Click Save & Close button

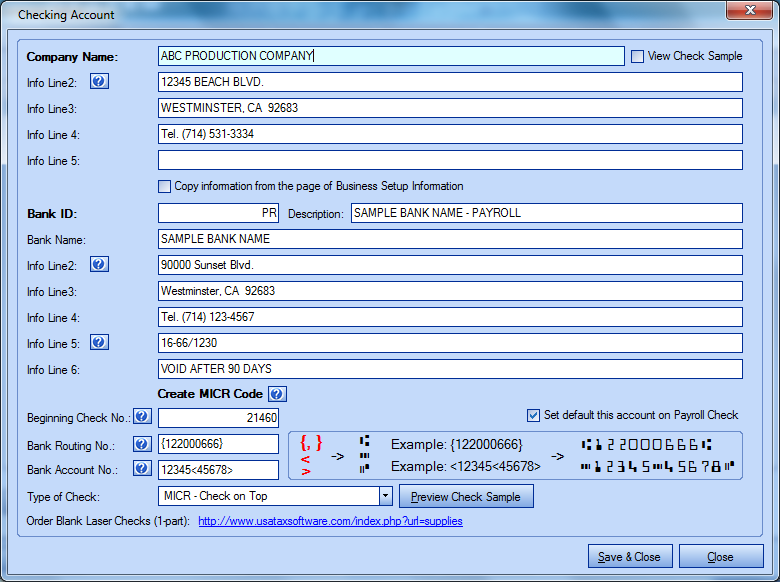click(x=629, y=557)
